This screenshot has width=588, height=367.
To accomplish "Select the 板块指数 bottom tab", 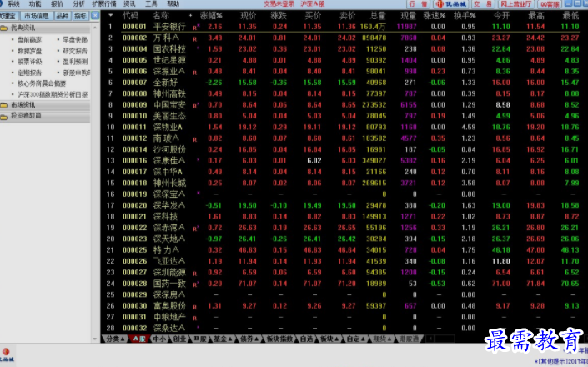I will click(279, 339).
